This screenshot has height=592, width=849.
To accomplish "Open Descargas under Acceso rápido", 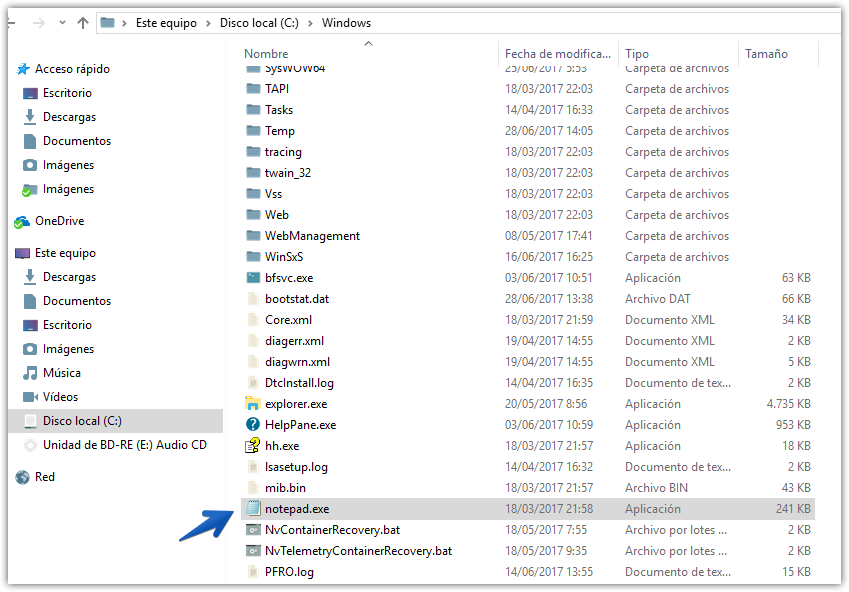I will click(69, 117).
